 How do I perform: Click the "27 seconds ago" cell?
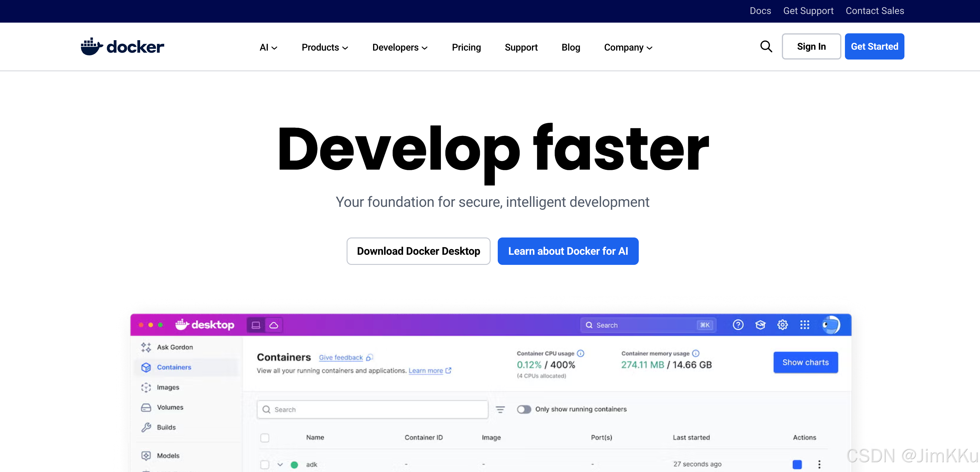(697, 464)
